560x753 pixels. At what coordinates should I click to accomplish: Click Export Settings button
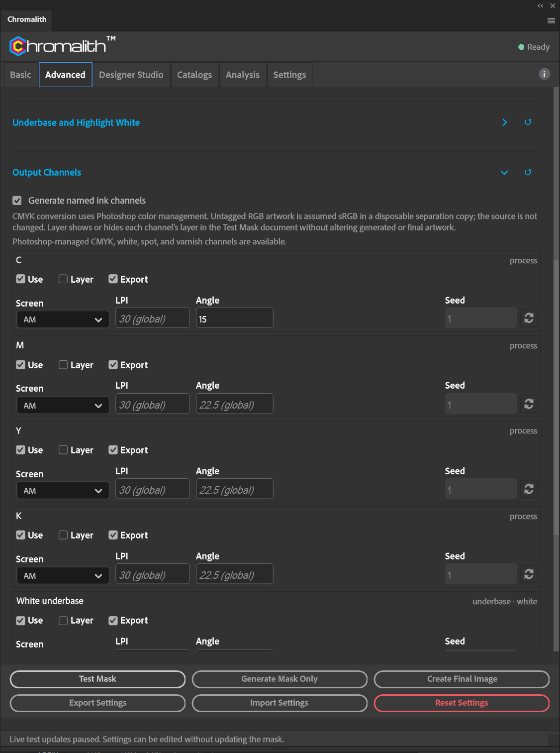pyautogui.click(x=97, y=703)
